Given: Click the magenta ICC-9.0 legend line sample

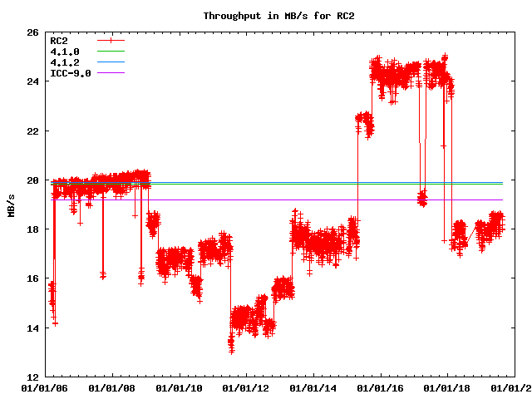Looking at the screenshot, I should point(111,73).
